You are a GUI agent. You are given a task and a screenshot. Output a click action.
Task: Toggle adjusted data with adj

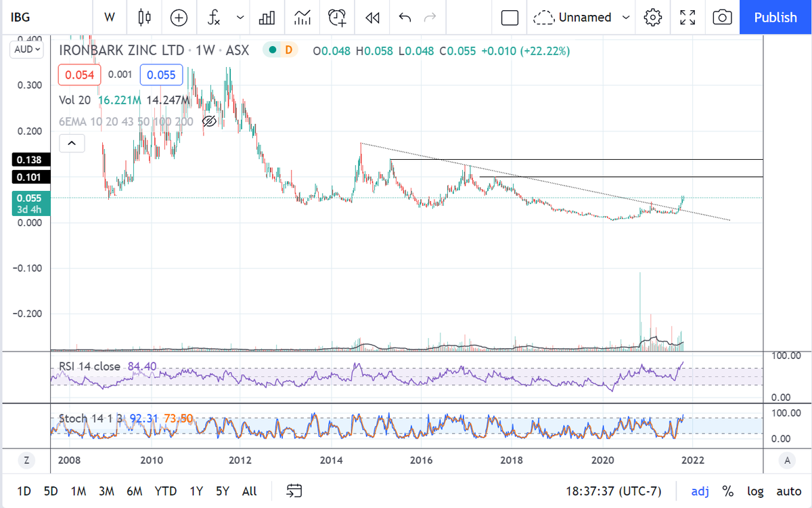tap(700, 491)
